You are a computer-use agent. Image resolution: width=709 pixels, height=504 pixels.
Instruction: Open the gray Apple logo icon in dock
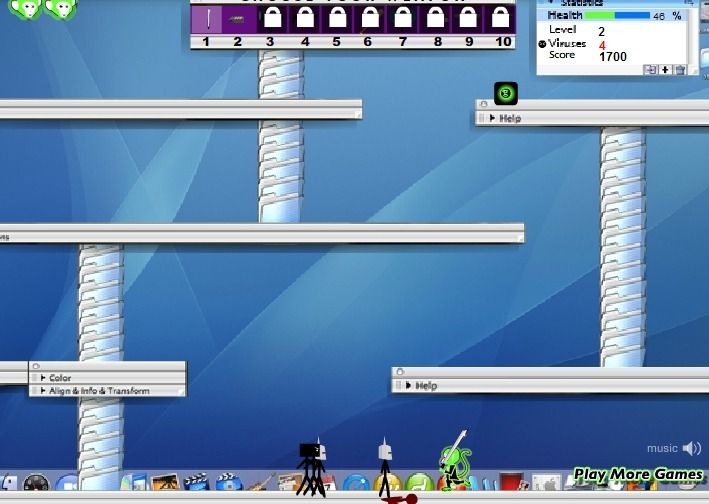546,483
